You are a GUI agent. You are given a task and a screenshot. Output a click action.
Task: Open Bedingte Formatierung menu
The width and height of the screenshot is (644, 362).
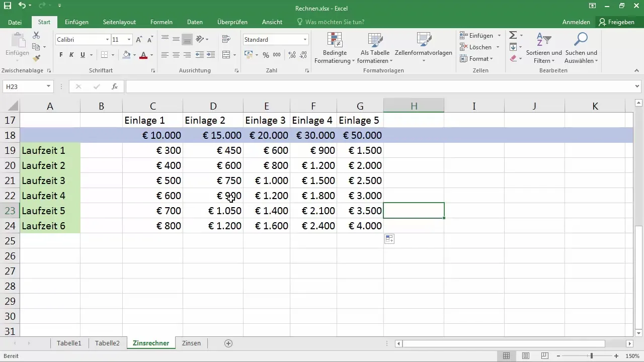[x=335, y=48]
